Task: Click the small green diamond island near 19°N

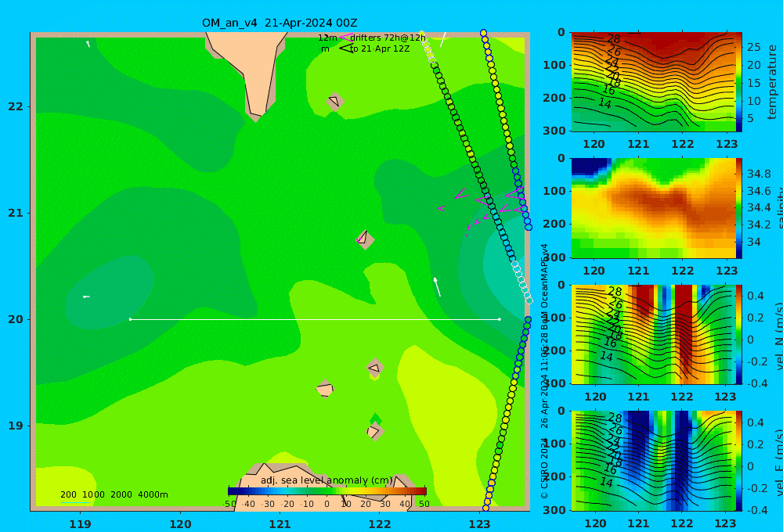Action: [376, 419]
